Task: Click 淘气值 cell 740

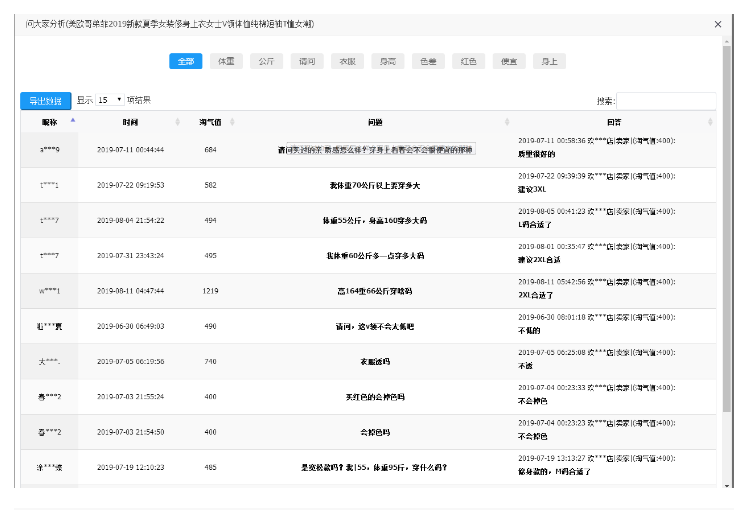Action: pos(210,361)
